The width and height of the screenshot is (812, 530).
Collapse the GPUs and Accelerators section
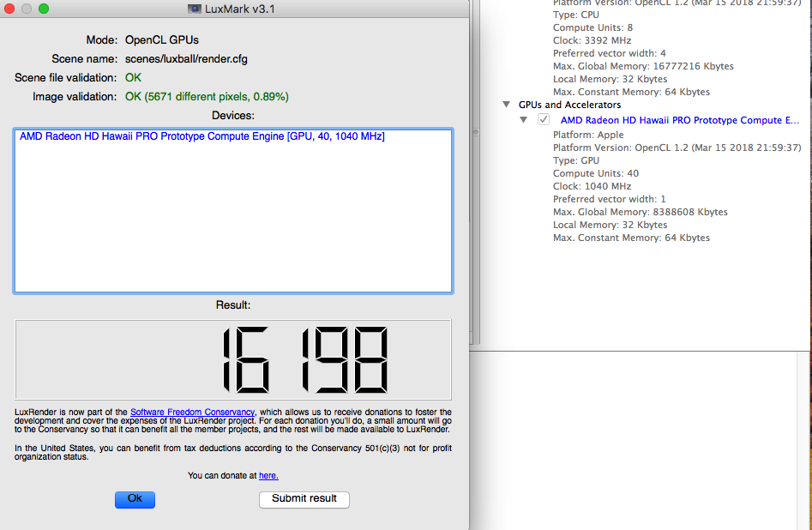click(x=507, y=105)
